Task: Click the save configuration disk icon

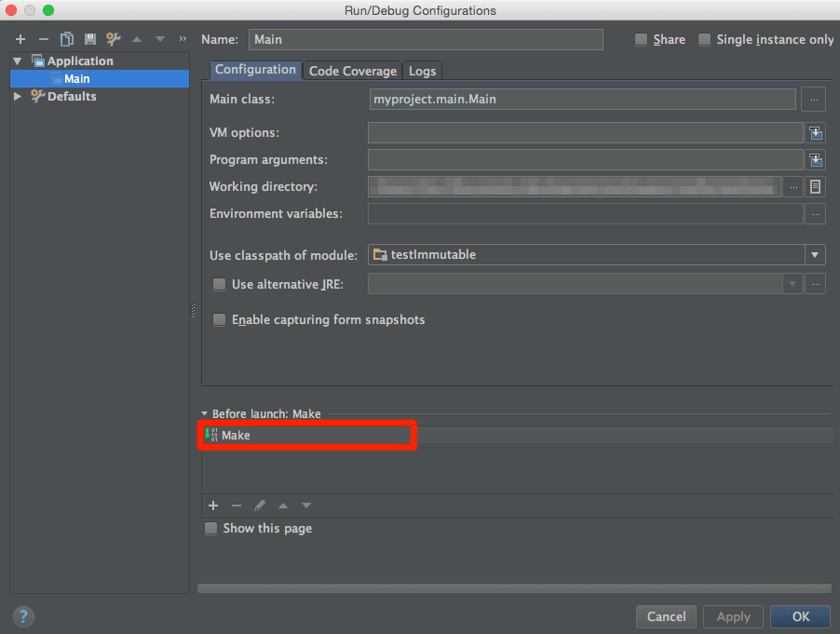Action: 90,39
